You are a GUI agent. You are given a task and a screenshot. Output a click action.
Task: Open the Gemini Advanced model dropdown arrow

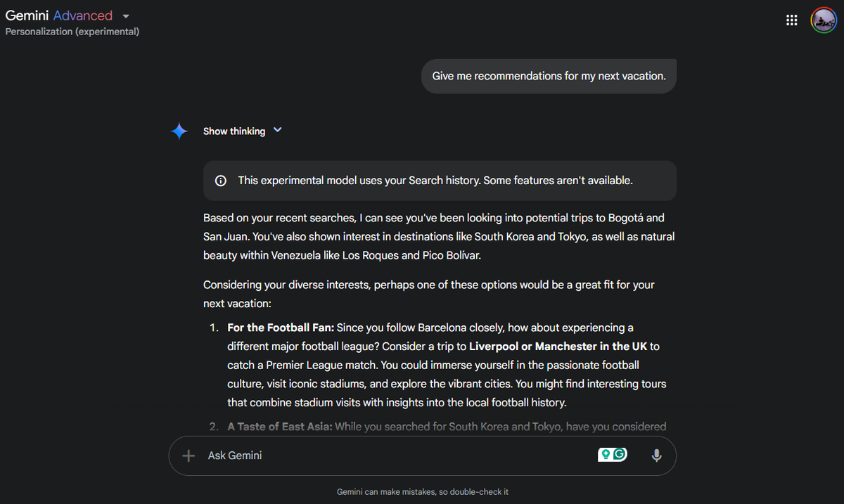coord(126,16)
